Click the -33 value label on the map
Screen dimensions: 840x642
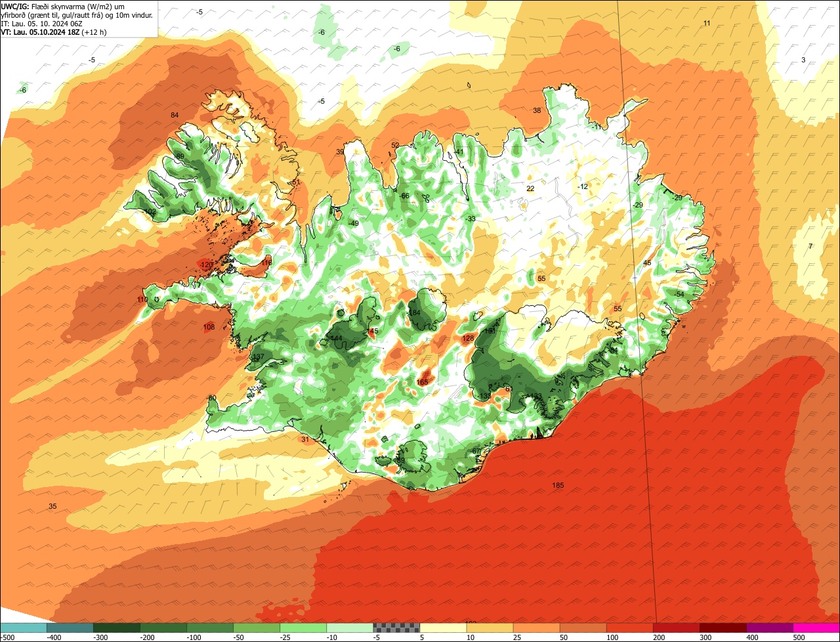(x=470, y=219)
